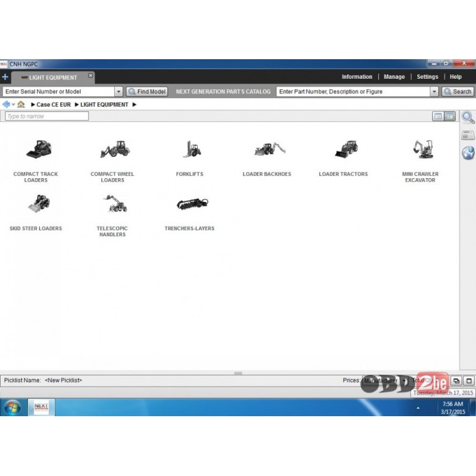Choose the Loader Tractors icon
Screen dimensions: 476x476
click(347, 149)
